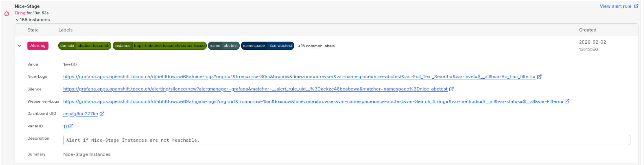The image size is (644, 165).
Task: Click the domain abctest.tocco.ch label tag
Action: 84,46
